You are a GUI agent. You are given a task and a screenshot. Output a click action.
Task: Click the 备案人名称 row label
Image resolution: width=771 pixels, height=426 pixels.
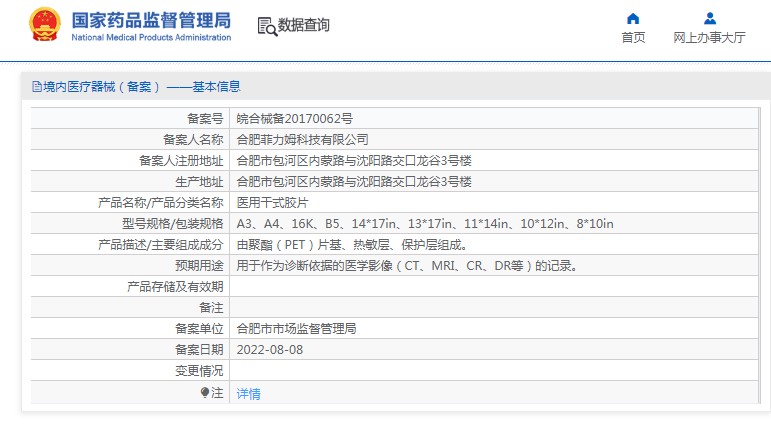pos(193,140)
